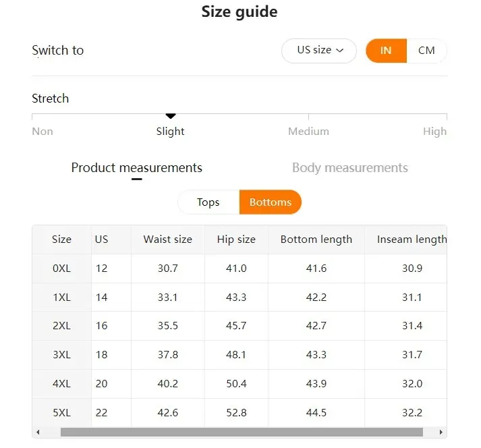Click the horizontal scrollbar thumb under the table
The image size is (481, 448).
click(242, 432)
